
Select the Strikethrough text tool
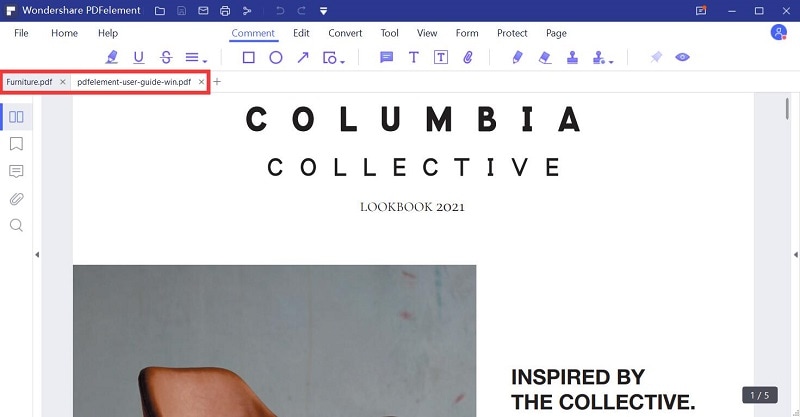coord(166,57)
